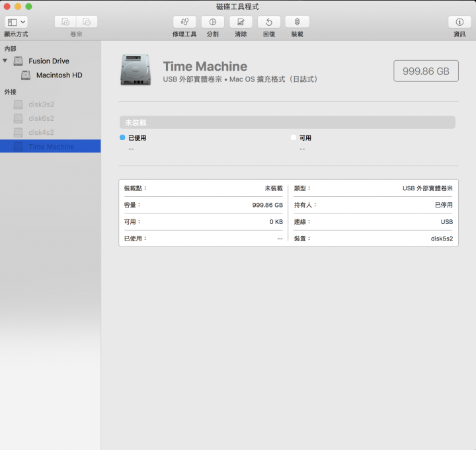Click the Macintosh HD disk icon
This screenshot has width=476, height=450.
(26, 75)
